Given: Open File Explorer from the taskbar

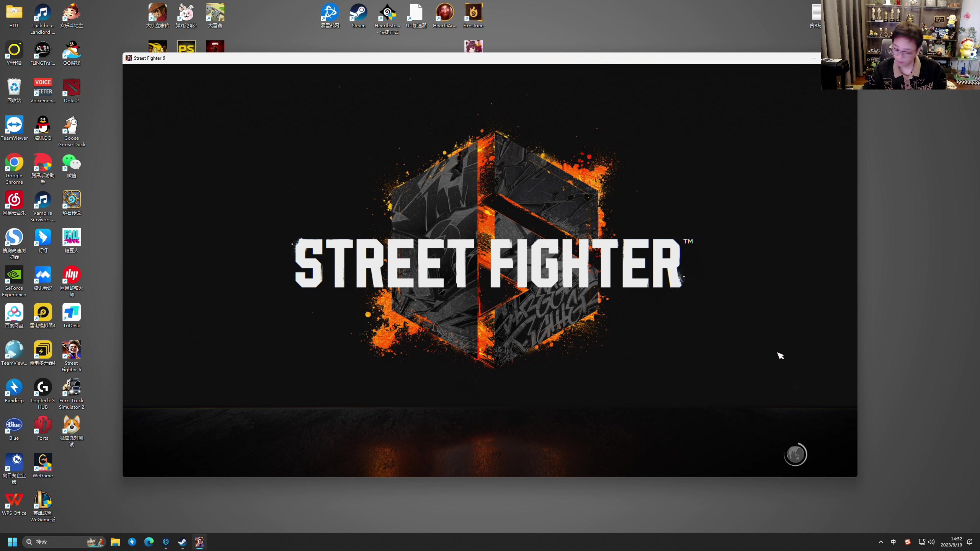Looking at the screenshot, I should coord(115,542).
